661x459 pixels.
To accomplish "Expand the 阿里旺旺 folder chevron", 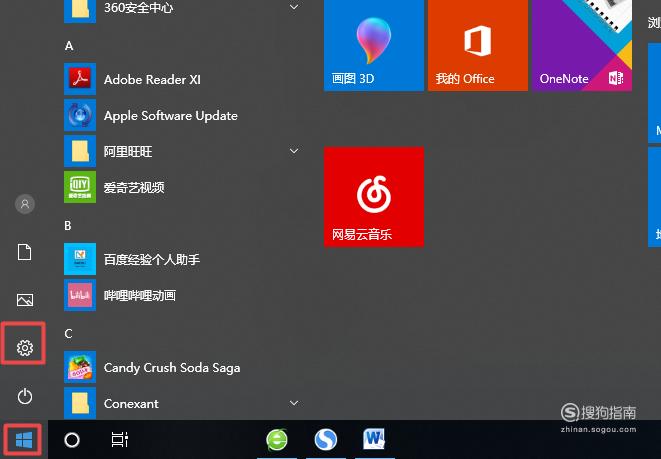I will pos(294,151).
